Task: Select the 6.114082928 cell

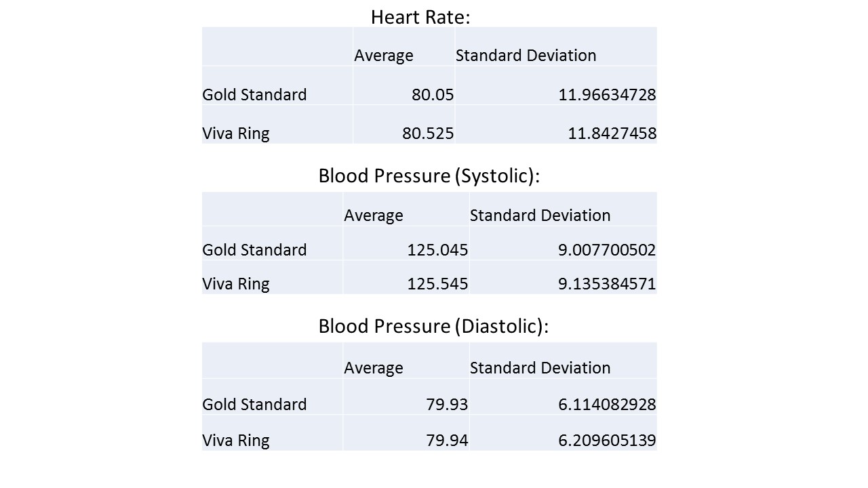Action: (x=607, y=404)
